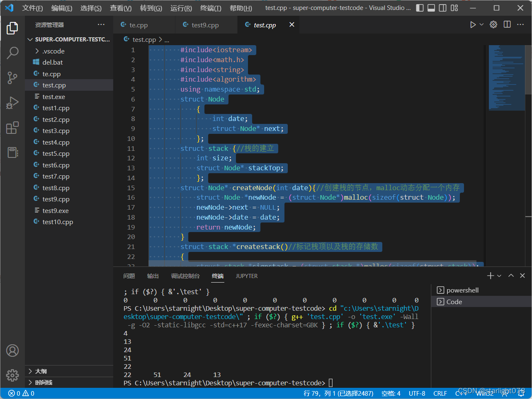Toggle the bottom panel layout button
This screenshot has height=399, width=532.
click(x=431, y=8)
